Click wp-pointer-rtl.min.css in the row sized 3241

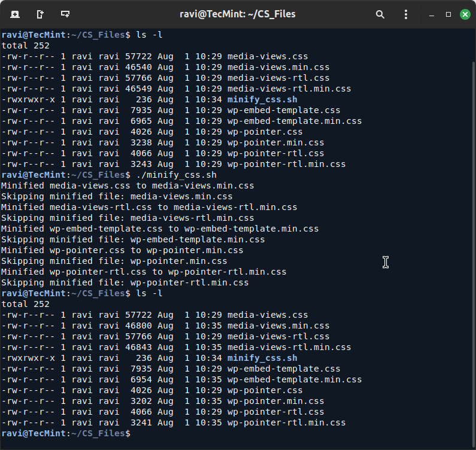click(x=287, y=422)
